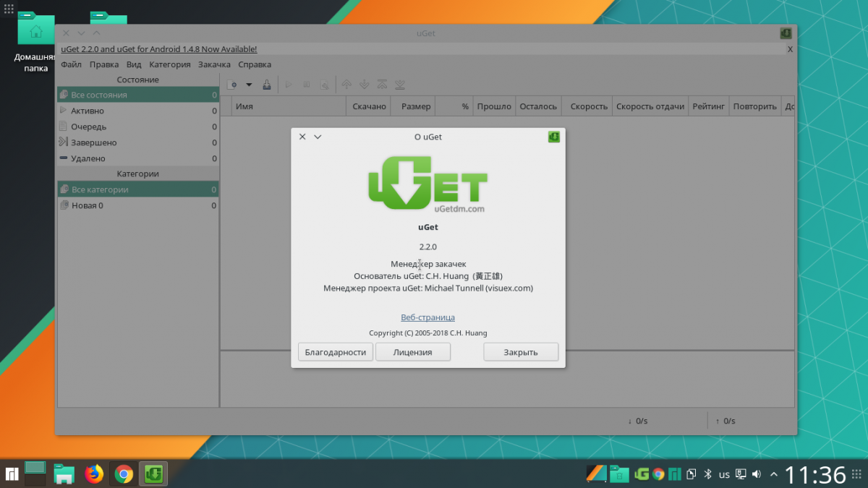Click the Рейтинг column header
Viewport: 868px width, 488px height.
tap(708, 106)
